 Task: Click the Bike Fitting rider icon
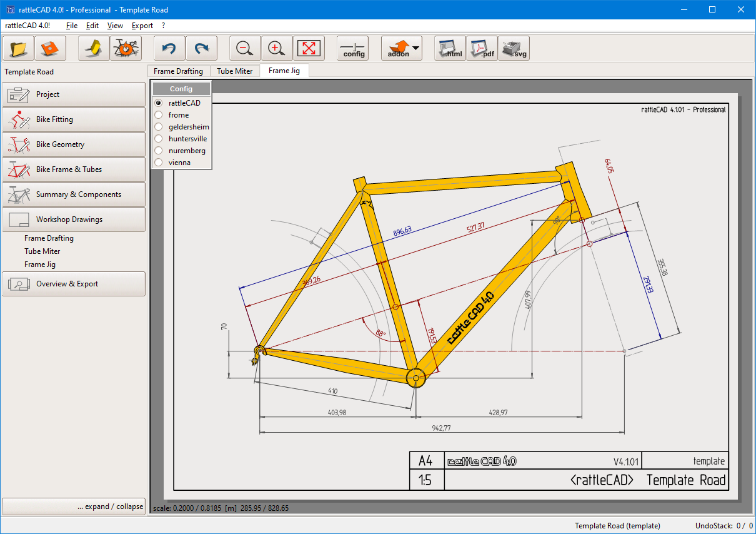tap(19, 119)
